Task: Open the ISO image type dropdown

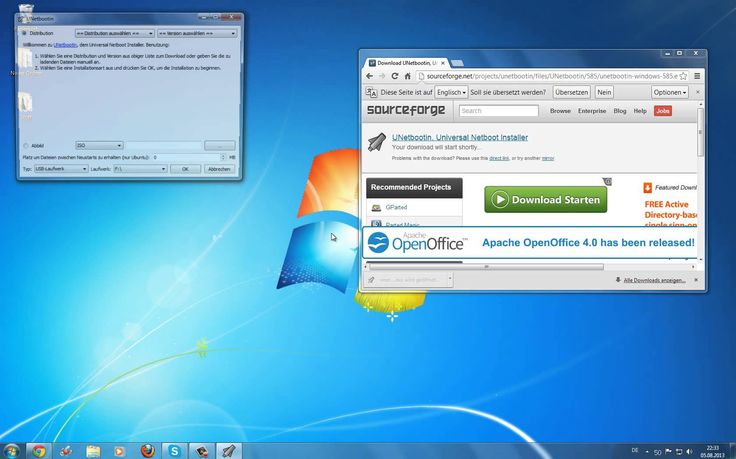Action: [x=99, y=145]
